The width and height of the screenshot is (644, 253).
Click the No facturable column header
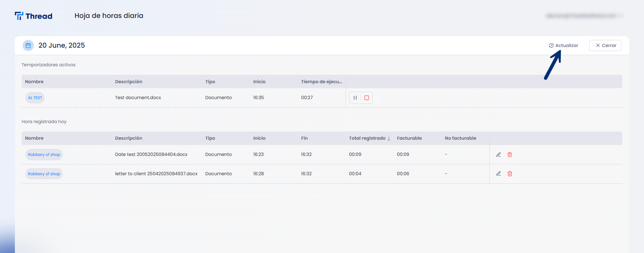(460, 138)
